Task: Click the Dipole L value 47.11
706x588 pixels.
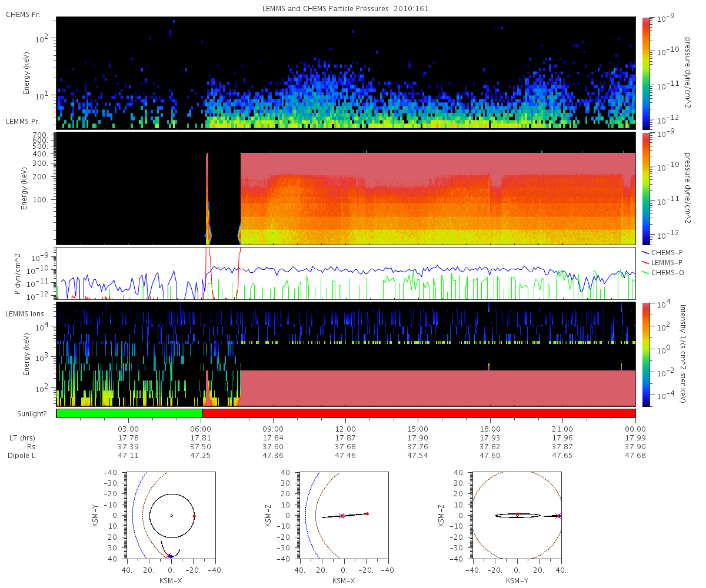Action: click(128, 456)
